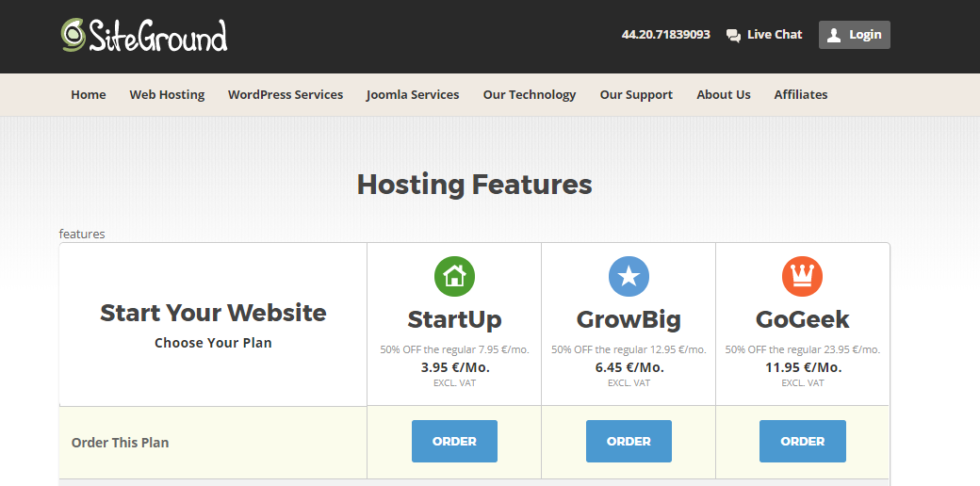
Task: Click the SiteGround logo
Action: (x=144, y=36)
